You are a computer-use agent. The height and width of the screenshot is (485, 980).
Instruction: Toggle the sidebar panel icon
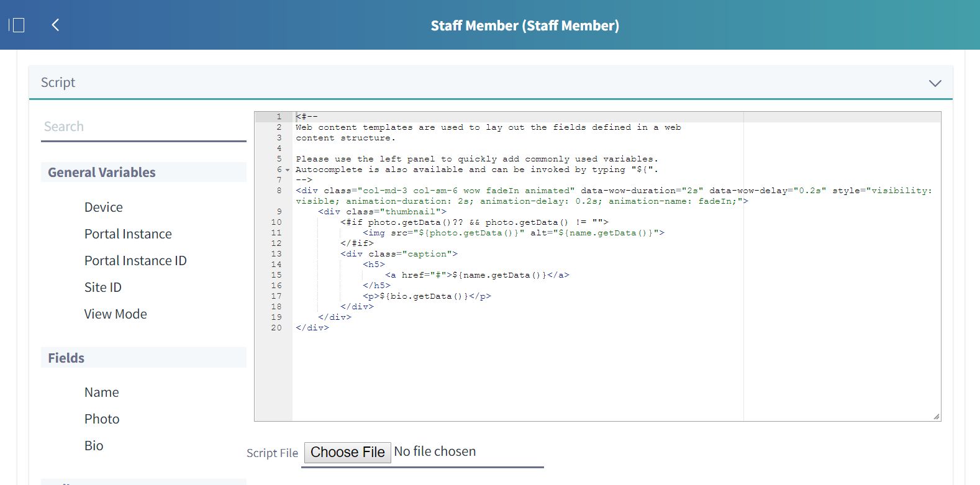click(17, 25)
